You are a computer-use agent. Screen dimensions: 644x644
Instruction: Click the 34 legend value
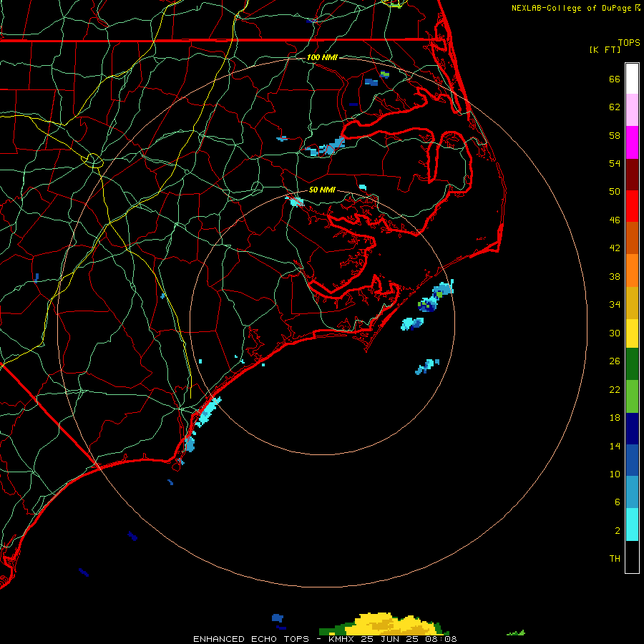(615, 305)
